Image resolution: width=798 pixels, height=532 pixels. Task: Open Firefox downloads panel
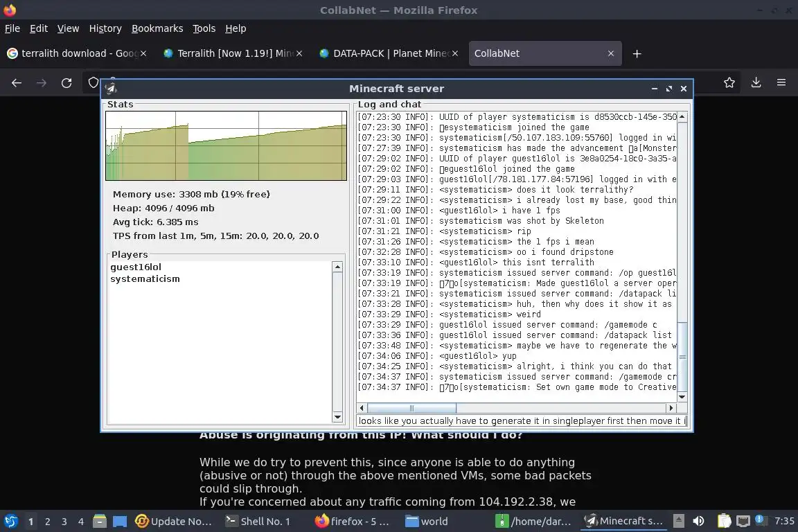(756, 82)
